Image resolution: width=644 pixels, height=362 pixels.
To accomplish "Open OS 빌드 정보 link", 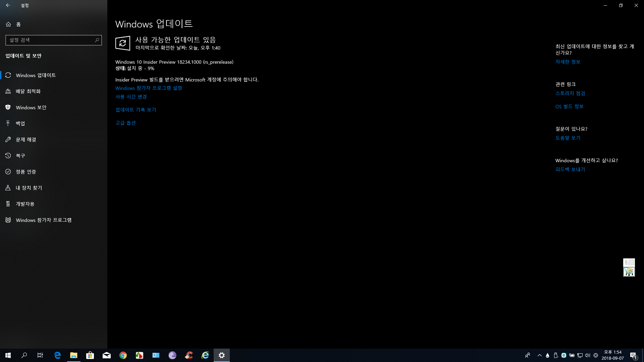I will 570,107.
